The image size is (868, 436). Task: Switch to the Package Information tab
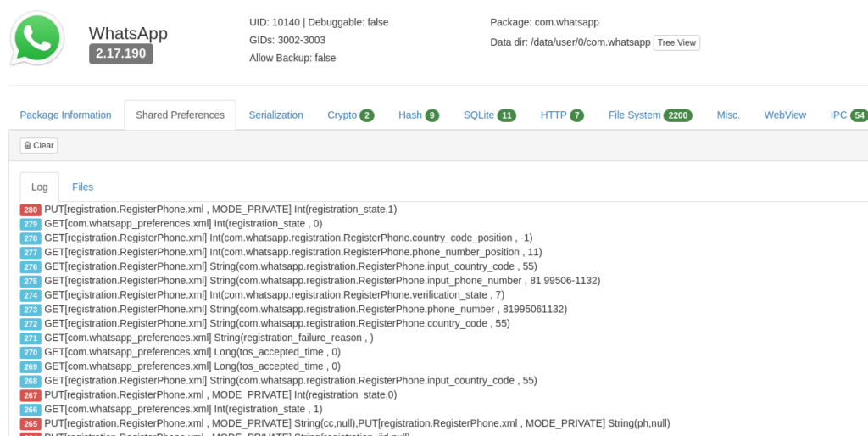tap(65, 115)
